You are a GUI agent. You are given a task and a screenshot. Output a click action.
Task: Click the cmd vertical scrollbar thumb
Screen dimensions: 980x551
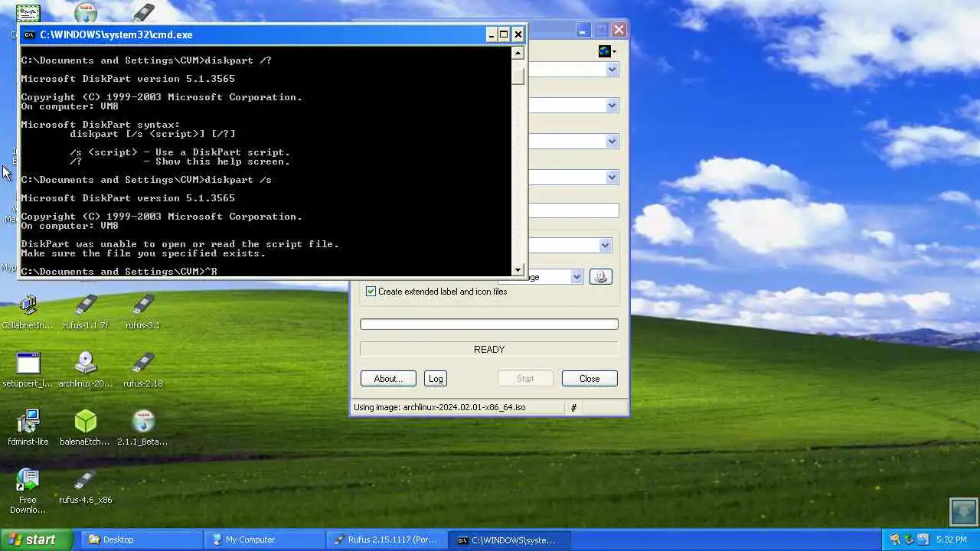(518, 75)
